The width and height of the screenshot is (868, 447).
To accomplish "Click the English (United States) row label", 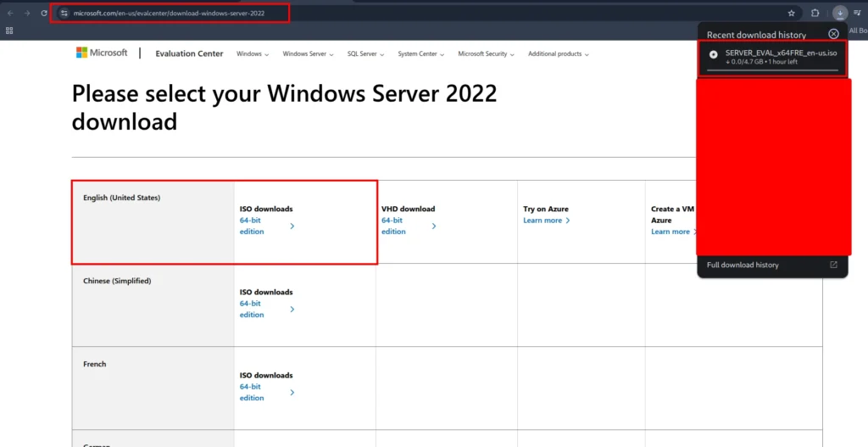I will pos(122,198).
